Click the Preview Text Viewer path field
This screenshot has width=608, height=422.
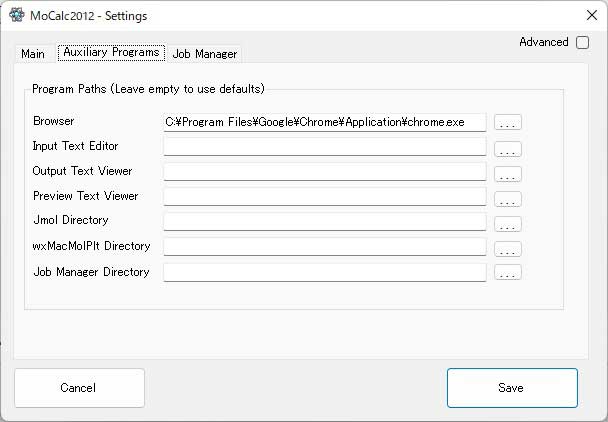point(325,197)
